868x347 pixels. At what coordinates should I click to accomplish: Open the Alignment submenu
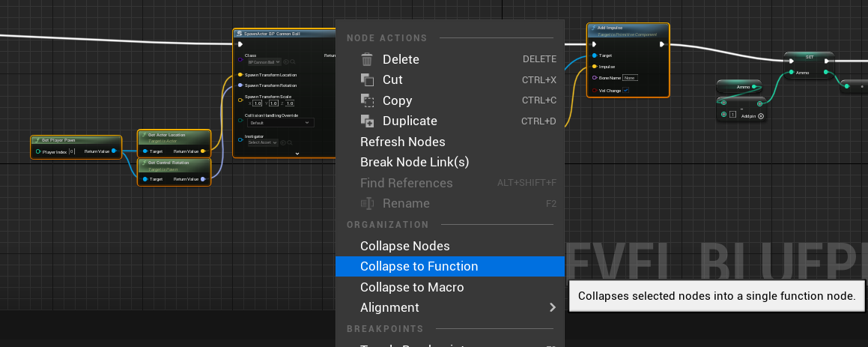click(449, 307)
